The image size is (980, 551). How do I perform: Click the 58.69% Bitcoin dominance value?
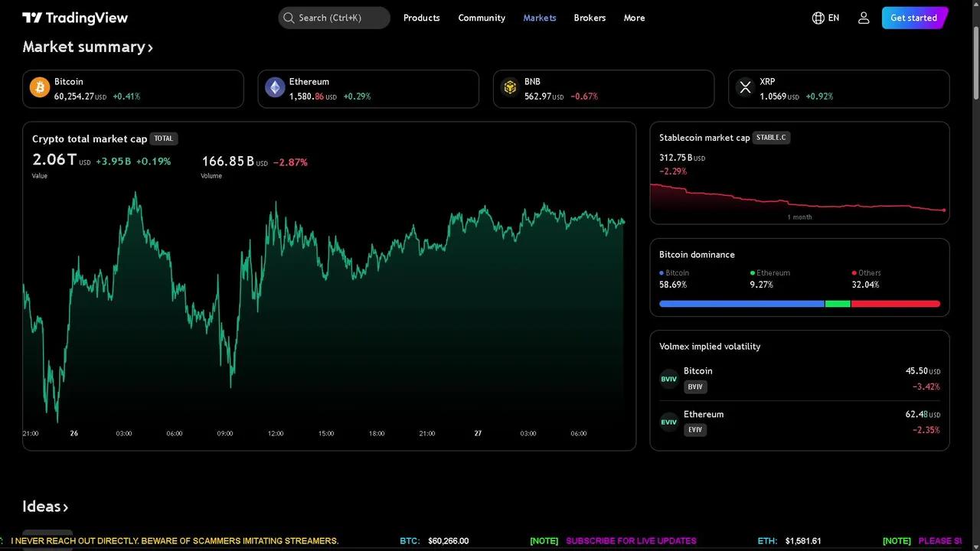pos(673,285)
